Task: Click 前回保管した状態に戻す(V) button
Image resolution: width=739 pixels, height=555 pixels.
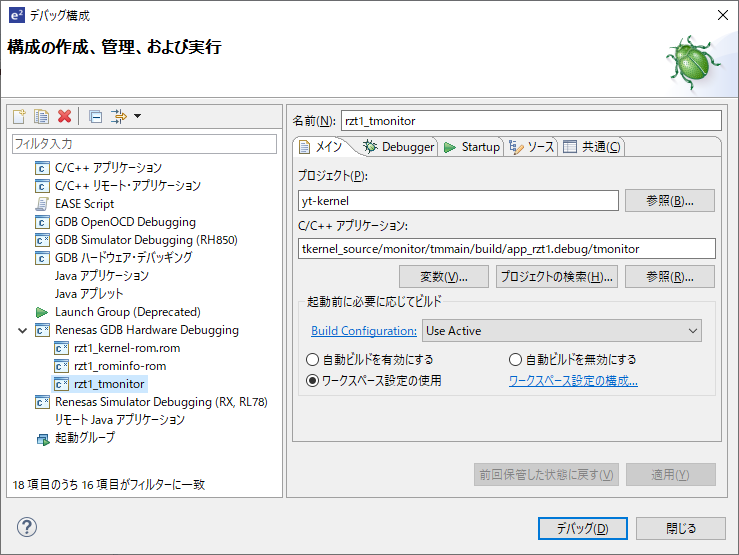Action: coord(546,474)
